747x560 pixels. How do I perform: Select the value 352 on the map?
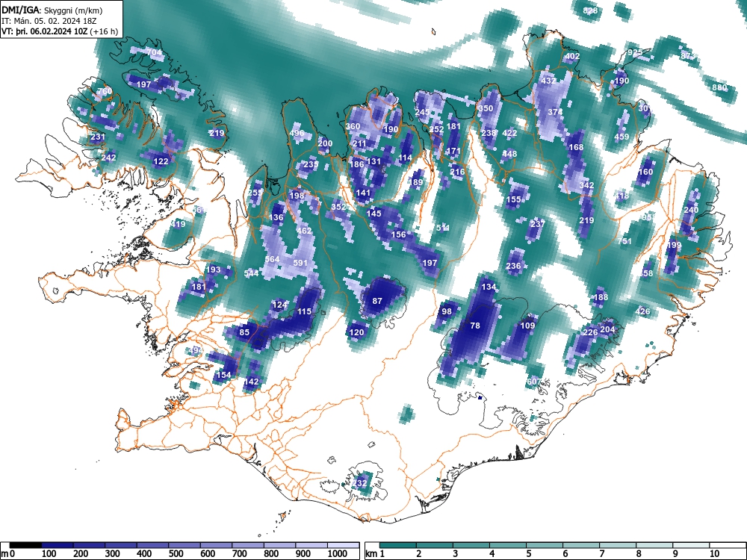point(338,207)
